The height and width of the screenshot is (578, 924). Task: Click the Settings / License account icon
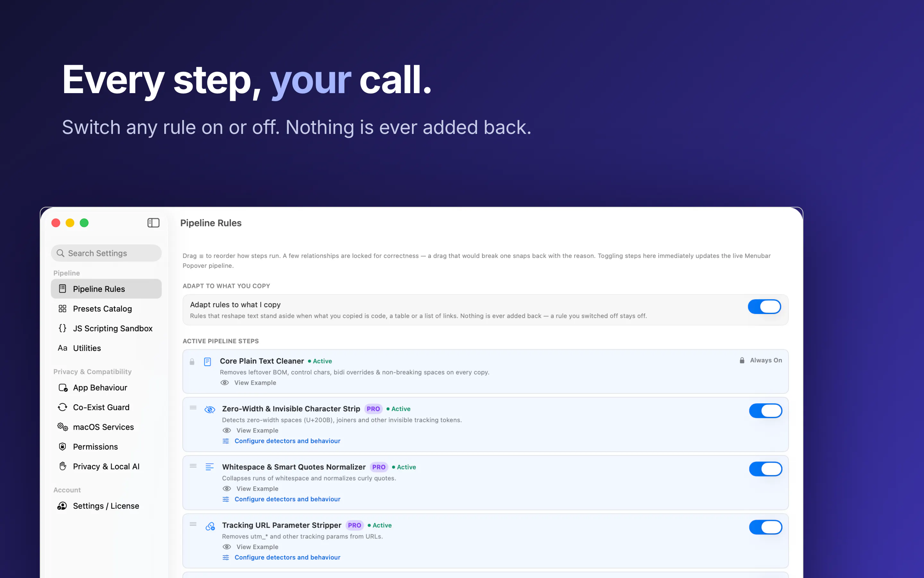(62, 506)
